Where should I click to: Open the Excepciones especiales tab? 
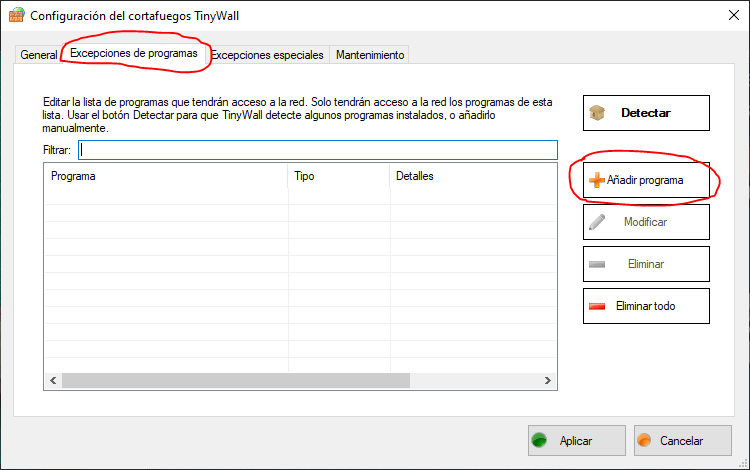pyautogui.click(x=267, y=55)
